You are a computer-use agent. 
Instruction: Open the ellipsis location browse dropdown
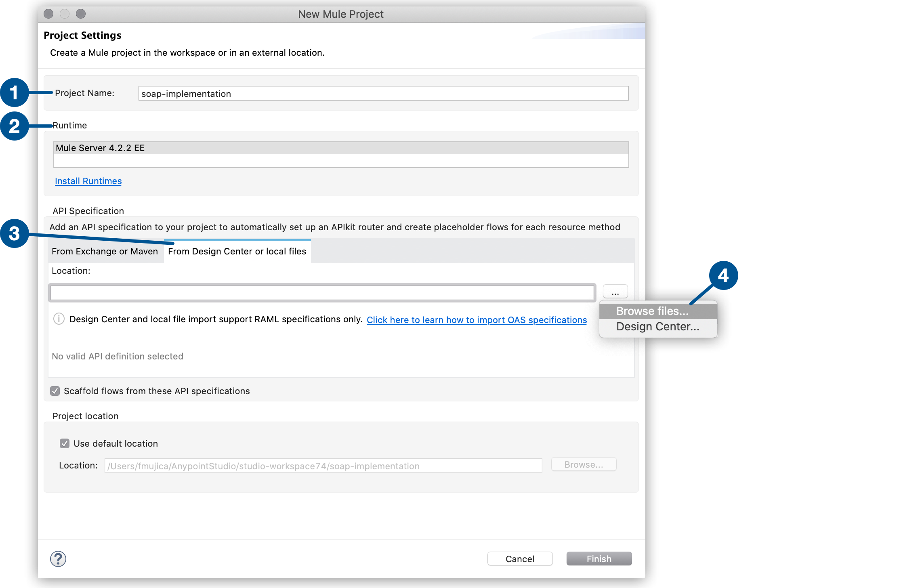(615, 292)
